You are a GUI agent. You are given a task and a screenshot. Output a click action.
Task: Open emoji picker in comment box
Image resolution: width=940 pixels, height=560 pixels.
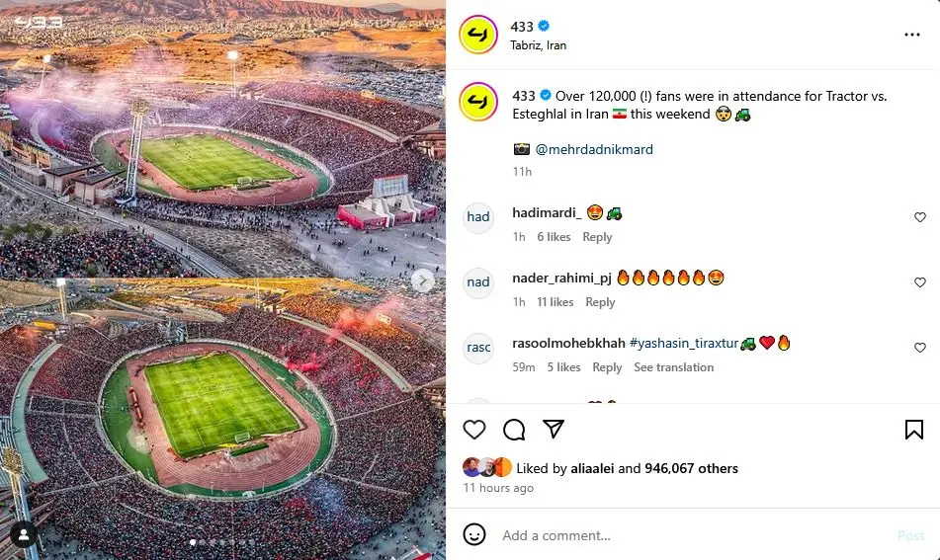(474, 535)
